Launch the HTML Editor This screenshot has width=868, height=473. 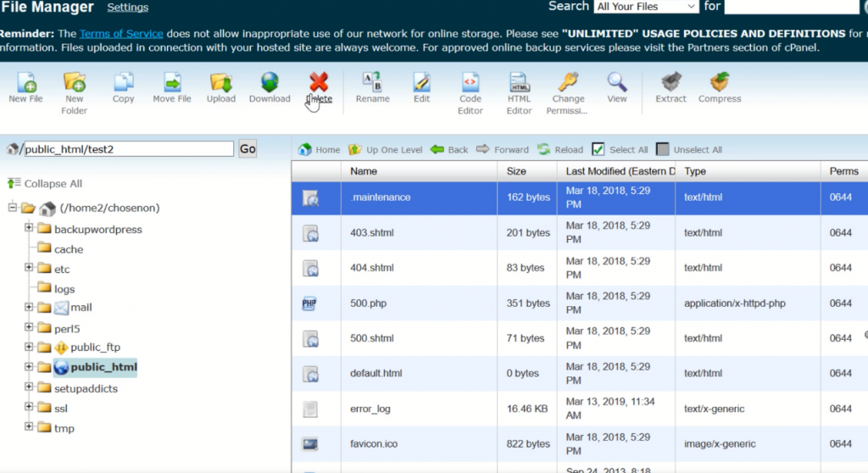520,82
